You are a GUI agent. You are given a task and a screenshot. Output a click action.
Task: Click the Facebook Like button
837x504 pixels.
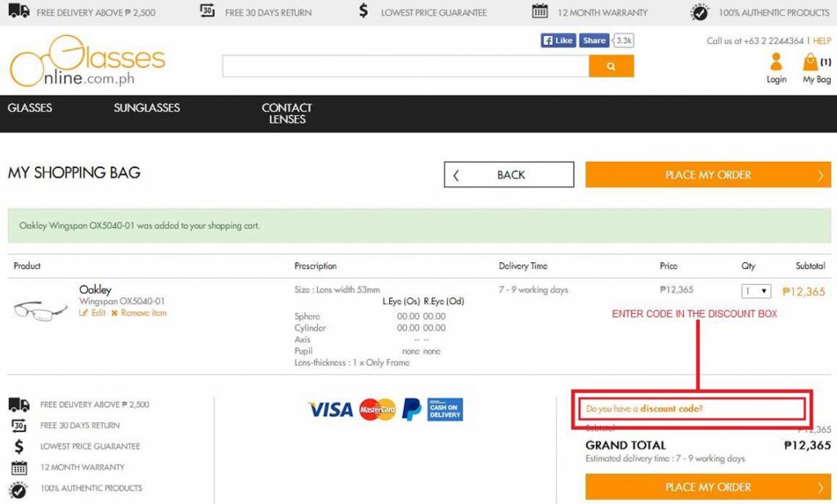pyautogui.click(x=558, y=41)
